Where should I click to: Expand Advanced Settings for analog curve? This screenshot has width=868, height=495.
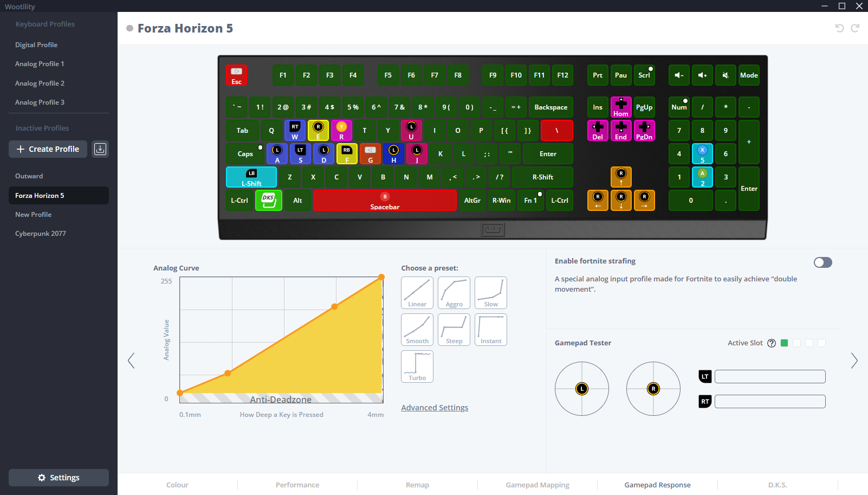435,408
